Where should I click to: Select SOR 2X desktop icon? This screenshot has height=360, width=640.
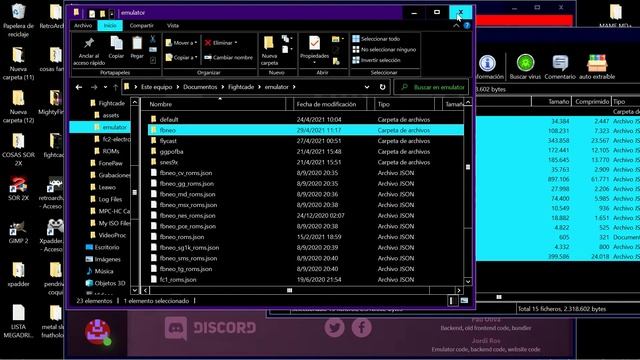(18, 189)
